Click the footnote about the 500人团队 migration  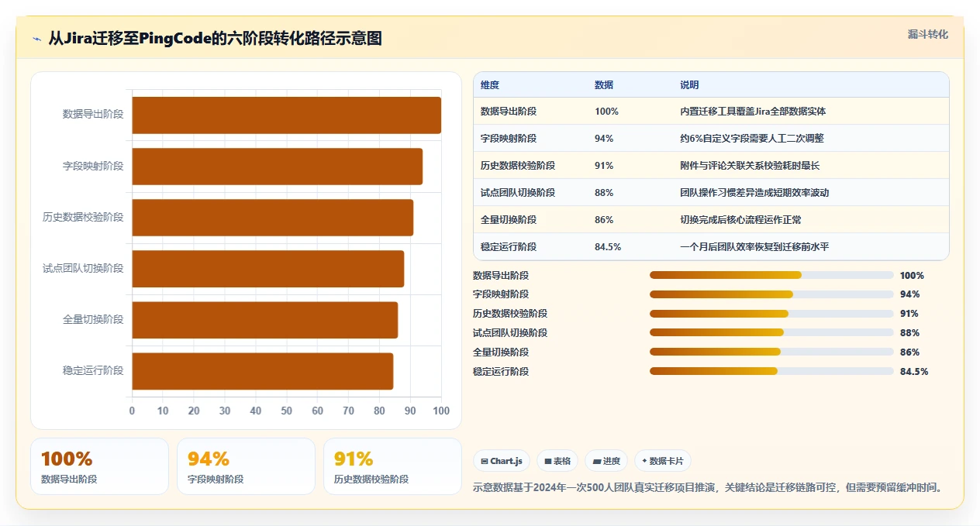tap(709, 488)
